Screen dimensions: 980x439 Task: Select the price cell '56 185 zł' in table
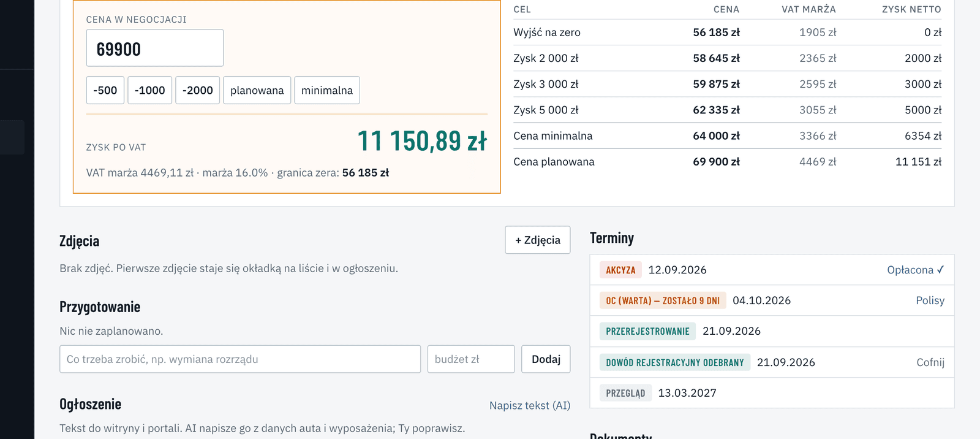pyautogui.click(x=716, y=32)
